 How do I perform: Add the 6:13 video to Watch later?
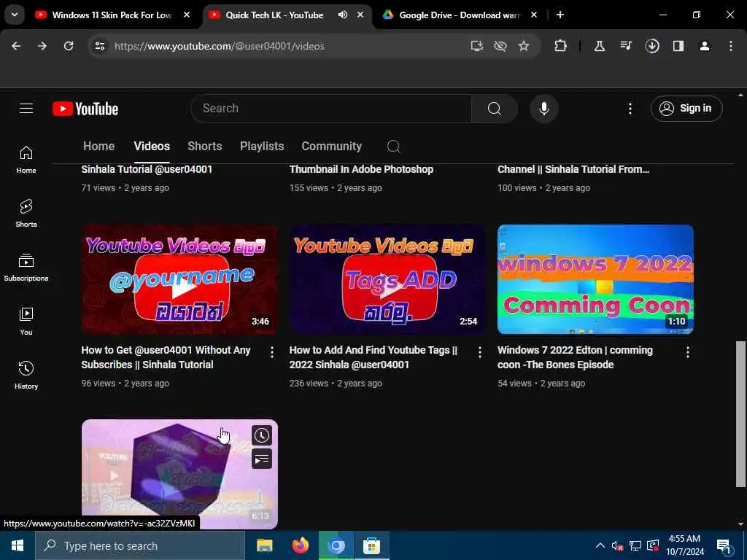(x=262, y=435)
